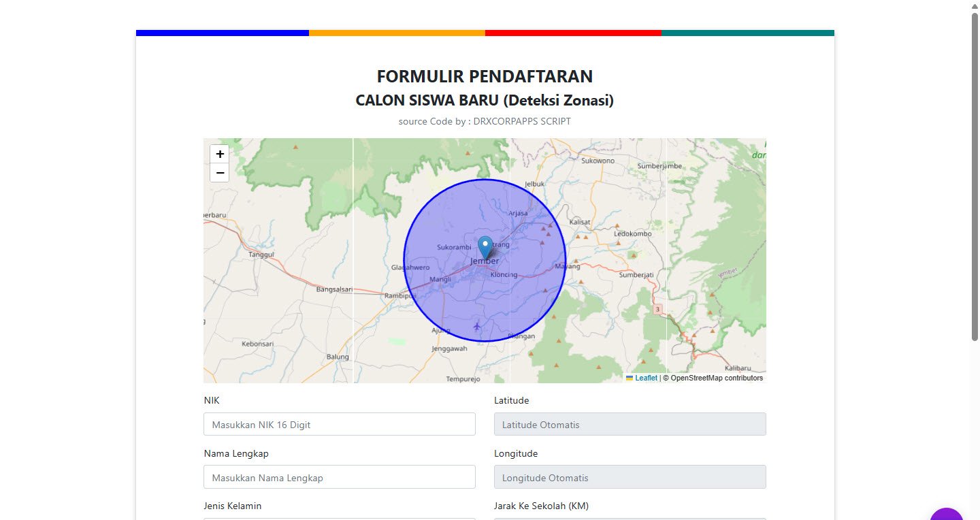The image size is (980, 520).
Task: Click the Mayang label on the map
Action: pos(568,266)
